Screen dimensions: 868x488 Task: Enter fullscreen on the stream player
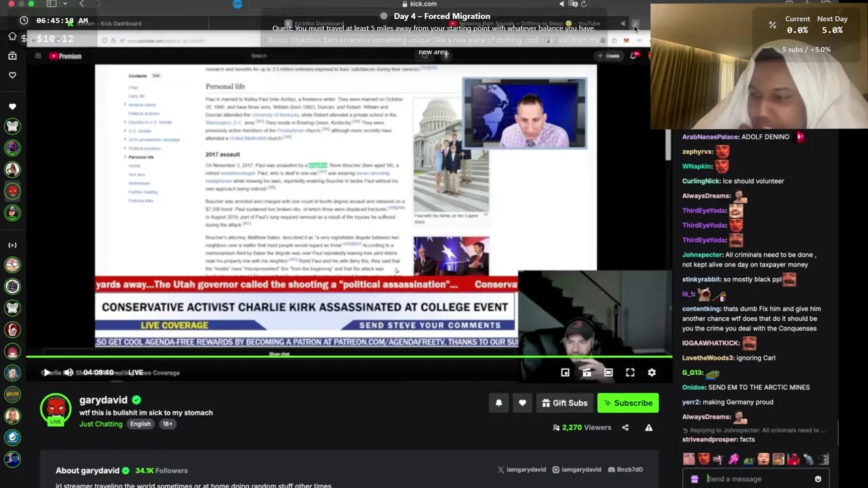(x=630, y=372)
